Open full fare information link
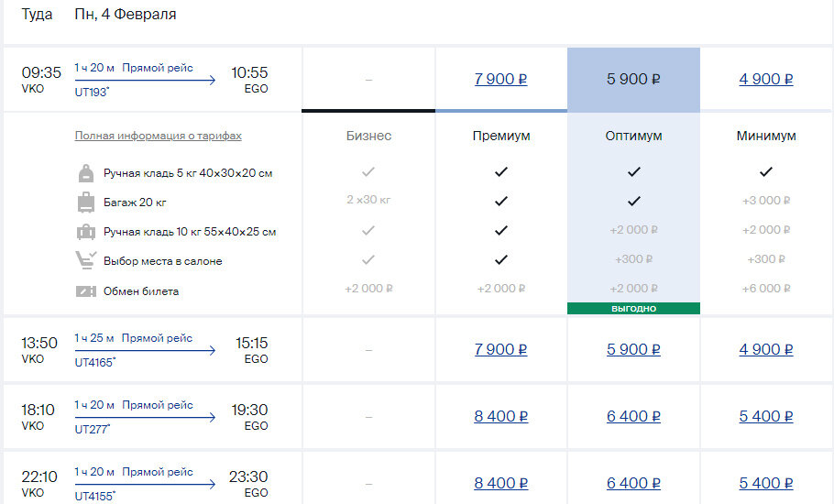834x504 pixels. point(159,136)
